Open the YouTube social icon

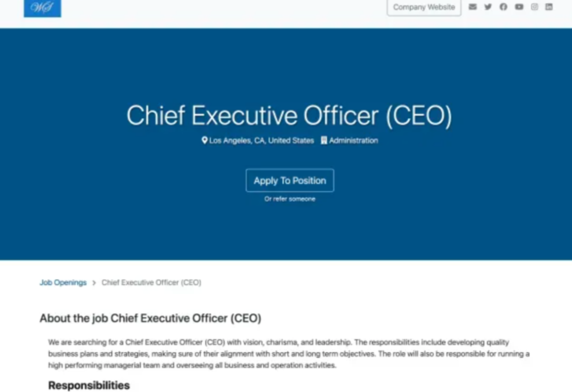click(519, 7)
